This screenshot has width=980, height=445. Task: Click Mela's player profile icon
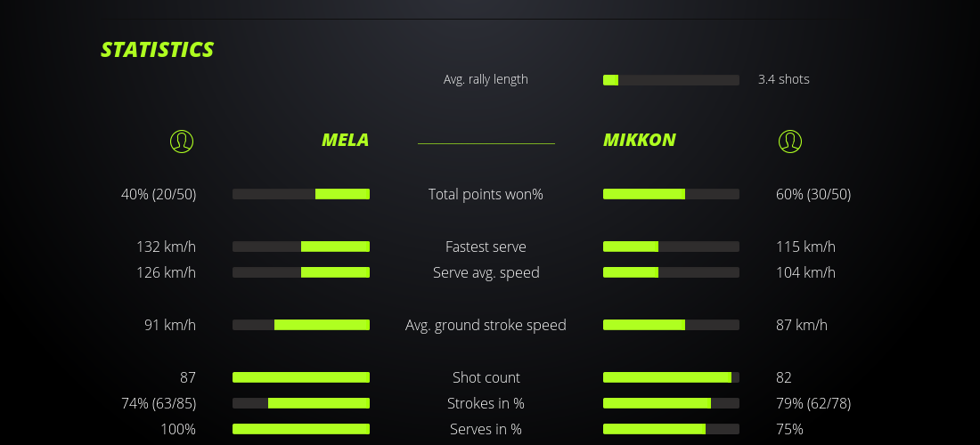pos(181,141)
